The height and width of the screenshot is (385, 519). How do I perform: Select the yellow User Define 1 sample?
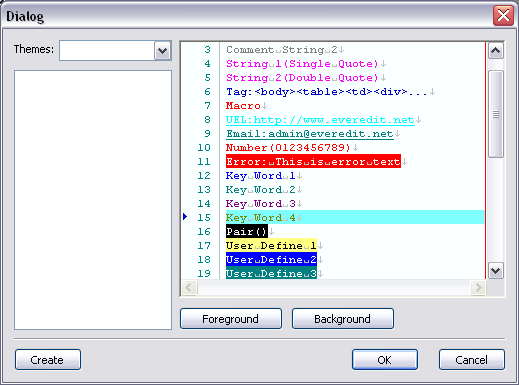point(271,246)
